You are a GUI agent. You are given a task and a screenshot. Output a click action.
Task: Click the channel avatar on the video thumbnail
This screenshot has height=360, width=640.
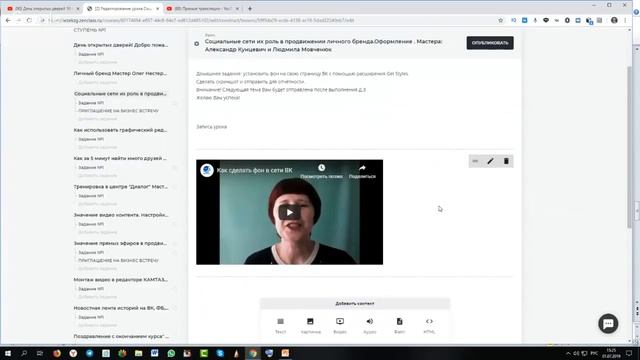(x=207, y=170)
